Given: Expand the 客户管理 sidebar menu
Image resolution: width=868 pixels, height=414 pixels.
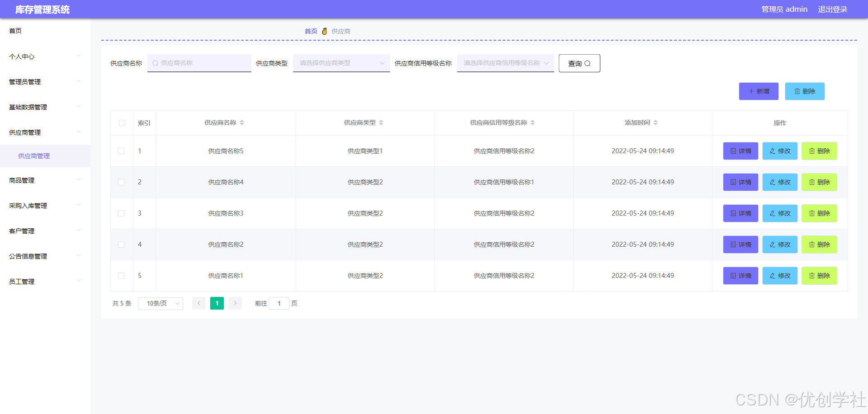Looking at the screenshot, I should (45, 231).
